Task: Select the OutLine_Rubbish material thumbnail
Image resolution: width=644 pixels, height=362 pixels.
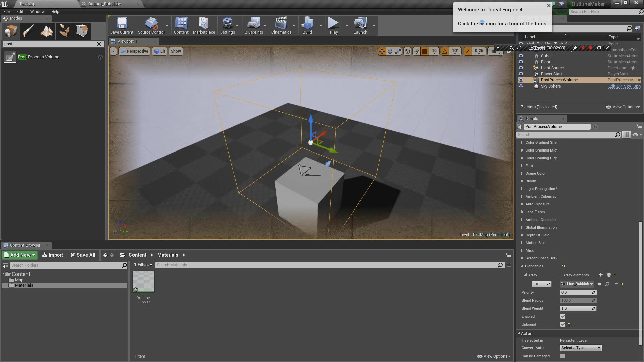Action: coord(143,282)
